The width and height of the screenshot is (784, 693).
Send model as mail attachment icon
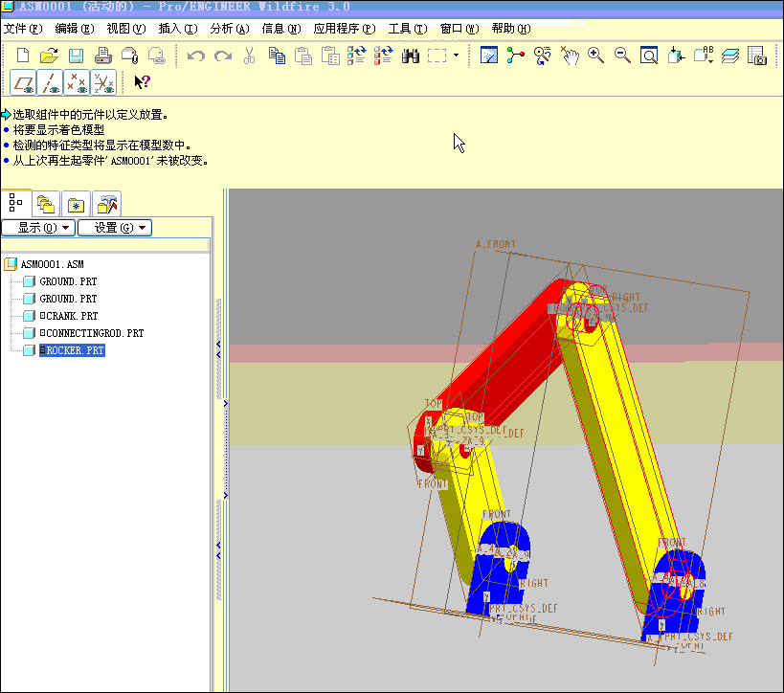pos(130,56)
